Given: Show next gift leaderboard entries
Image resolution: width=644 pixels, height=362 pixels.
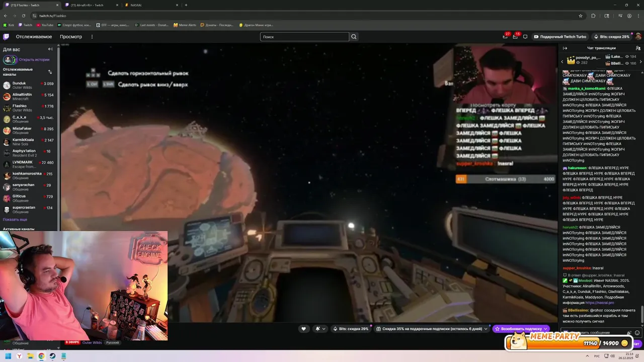Looking at the screenshot, I should pyautogui.click(x=641, y=61).
